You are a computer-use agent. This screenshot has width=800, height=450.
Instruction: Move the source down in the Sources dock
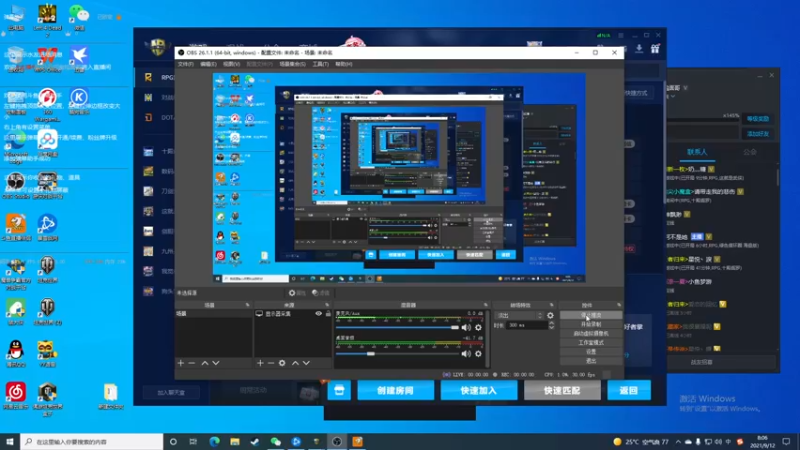[x=306, y=363]
